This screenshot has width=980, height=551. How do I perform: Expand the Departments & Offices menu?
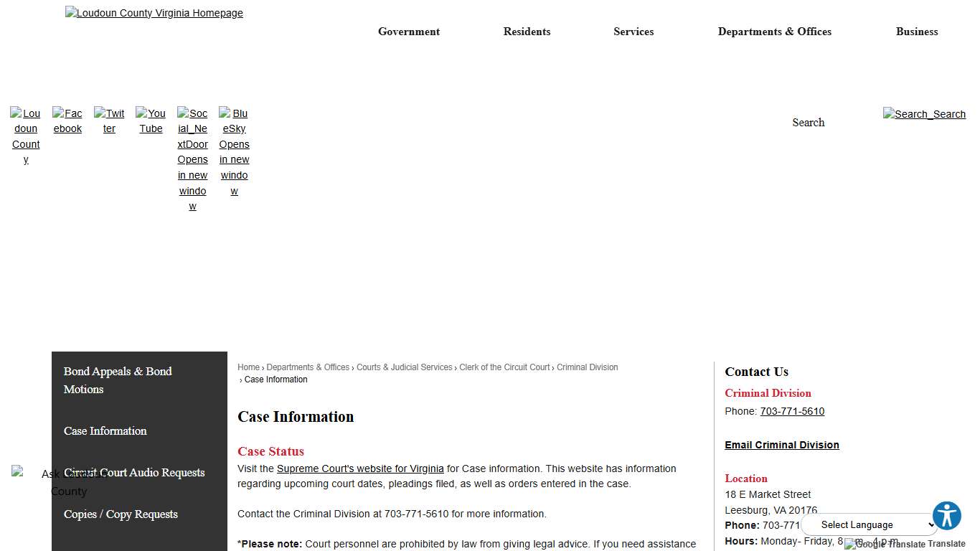775,32
